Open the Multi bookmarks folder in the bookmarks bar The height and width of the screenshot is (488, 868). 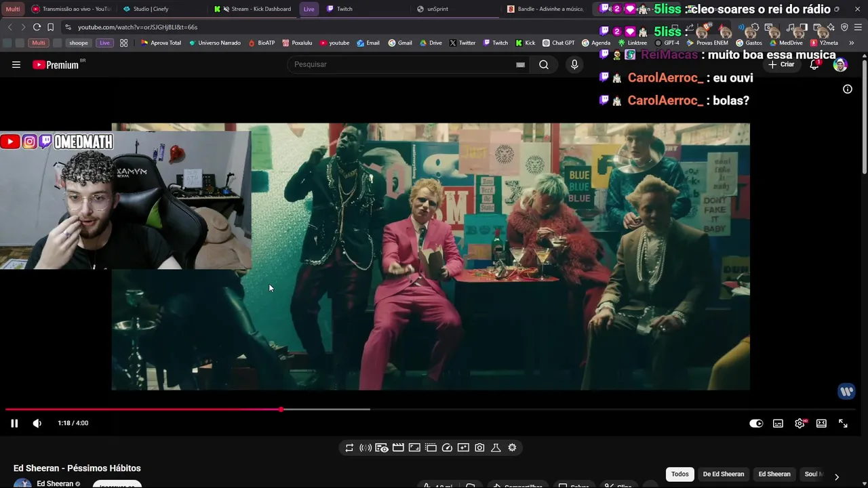tap(39, 43)
